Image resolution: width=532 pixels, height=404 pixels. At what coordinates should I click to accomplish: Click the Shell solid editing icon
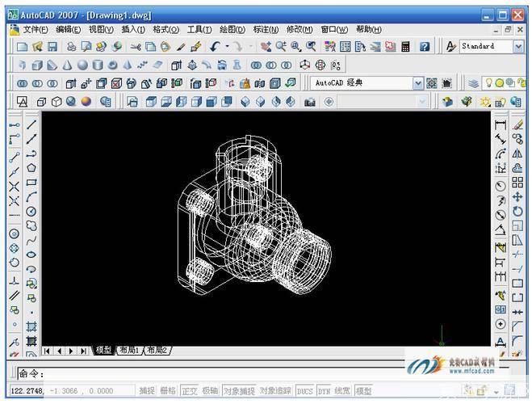tap(275, 83)
